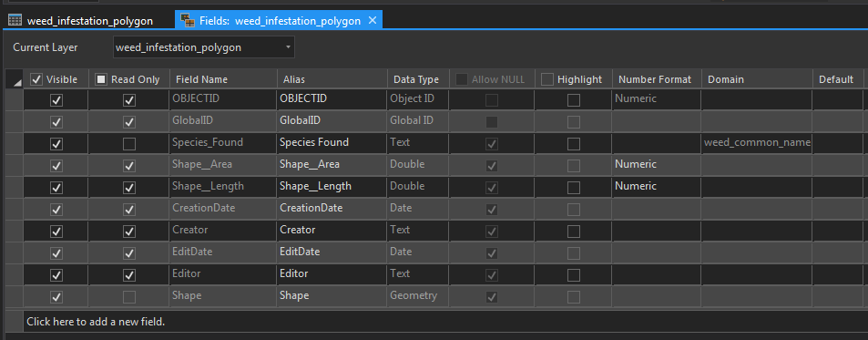Toggle the Visible header checkbox
This screenshot has height=340, width=868.
click(x=36, y=79)
